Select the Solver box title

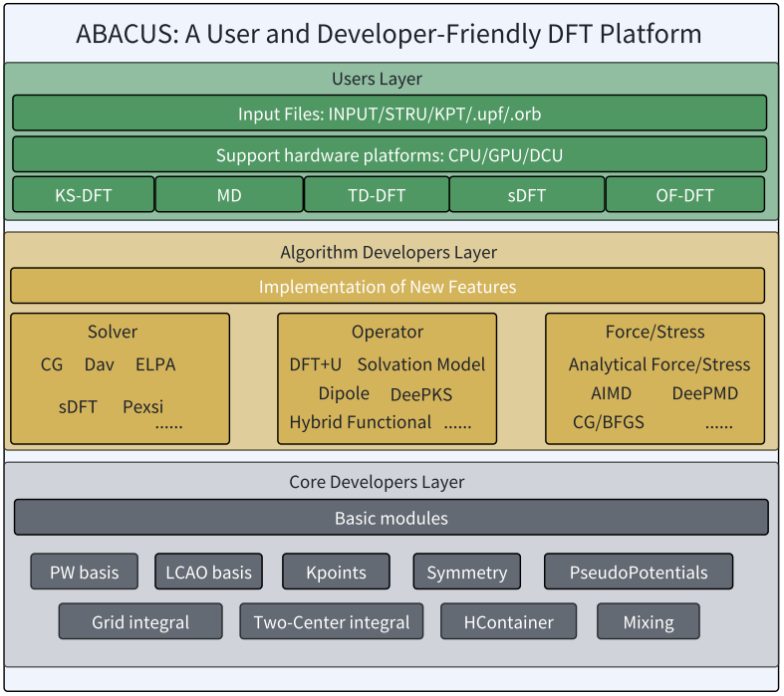[113, 332]
